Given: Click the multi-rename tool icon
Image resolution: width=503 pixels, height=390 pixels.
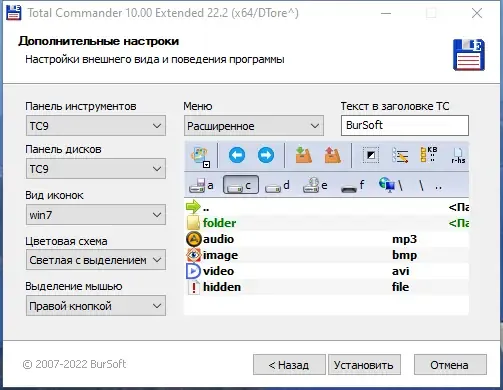Looking at the screenshot, I should click(400, 155).
